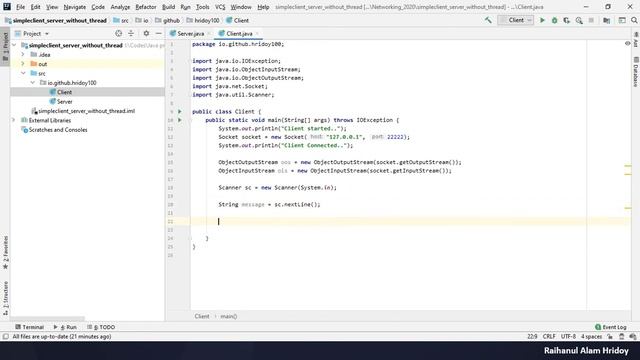Screen dimensions: 640x360
Task: Open the Analyze menu
Action: coord(120,7)
